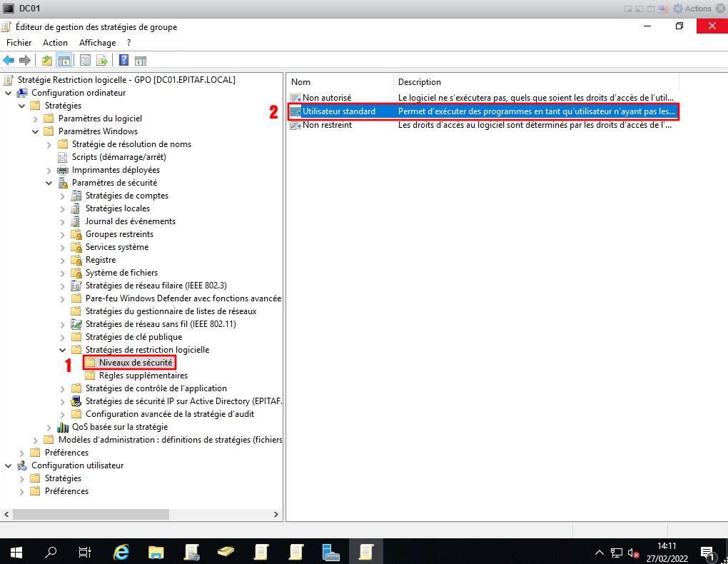Collapse Stratégies de restriction logicielle node
Screen dimensions: 728x564
coord(63,350)
